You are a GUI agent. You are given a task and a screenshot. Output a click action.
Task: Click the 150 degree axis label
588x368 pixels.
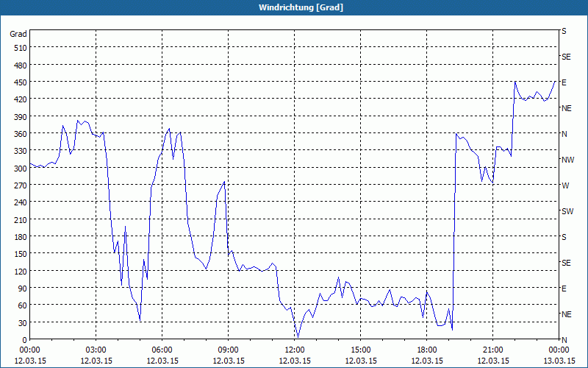tap(21, 254)
